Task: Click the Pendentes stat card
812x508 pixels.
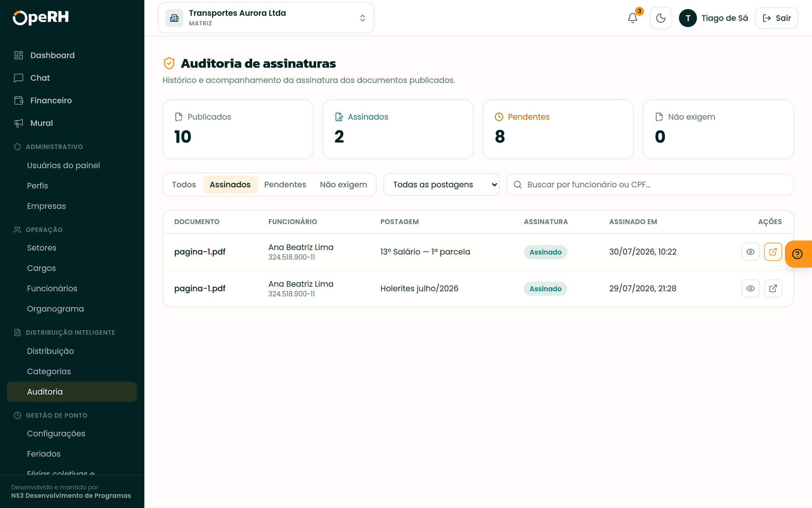Action: [x=558, y=129]
